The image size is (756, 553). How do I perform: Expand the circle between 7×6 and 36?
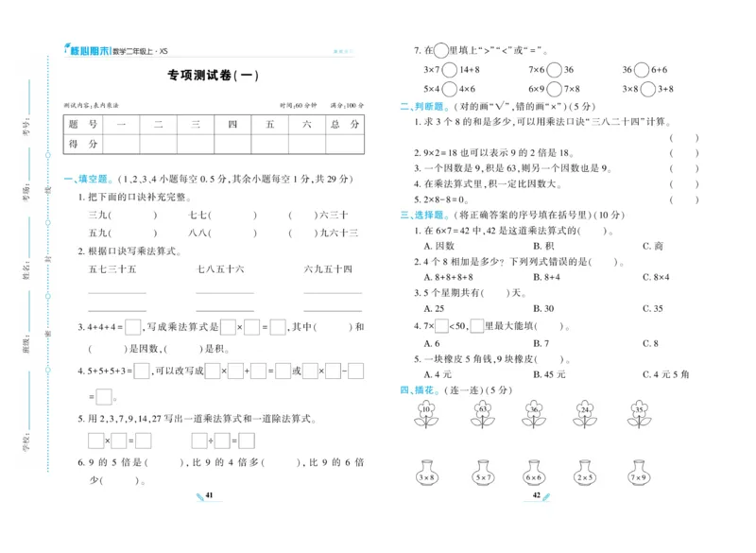[x=554, y=68]
